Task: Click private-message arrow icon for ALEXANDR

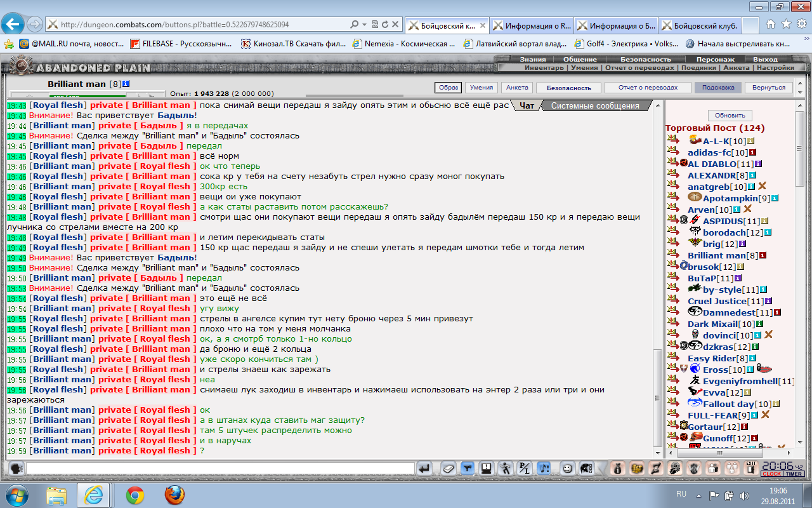Action: pyautogui.click(x=672, y=173)
